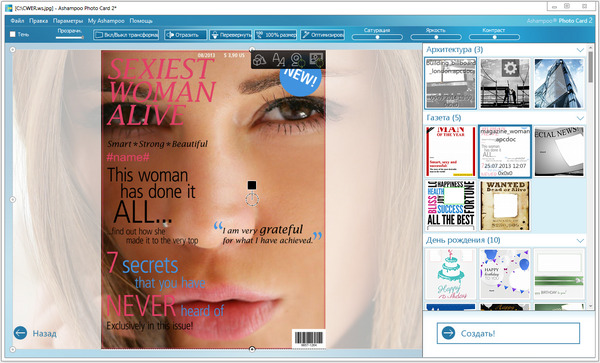Image resolution: width=600 pixels, height=363 pixels.
Task: Collapse the День рождения category
Action: point(580,241)
